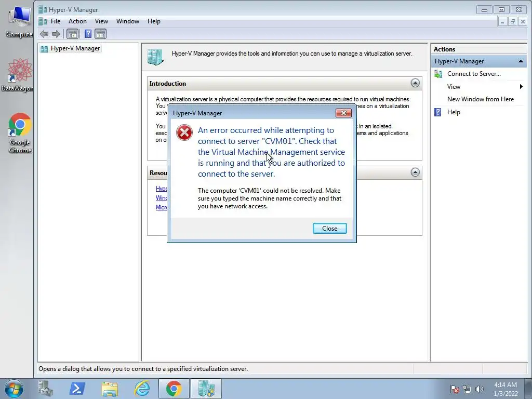Screen dimensions: 532x399
Task: Click the error red X icon in dialog
Action: [184, 132]
